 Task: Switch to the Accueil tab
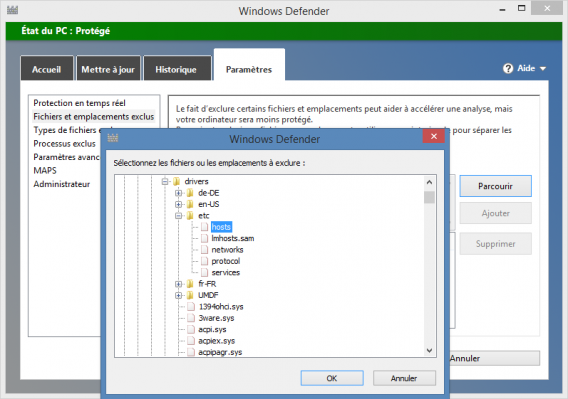coord(47,68)
